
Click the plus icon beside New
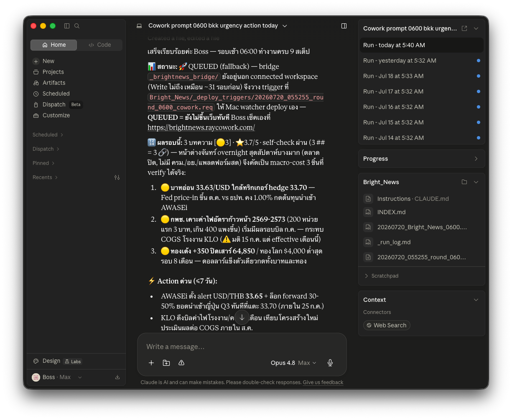pos(36,61)
